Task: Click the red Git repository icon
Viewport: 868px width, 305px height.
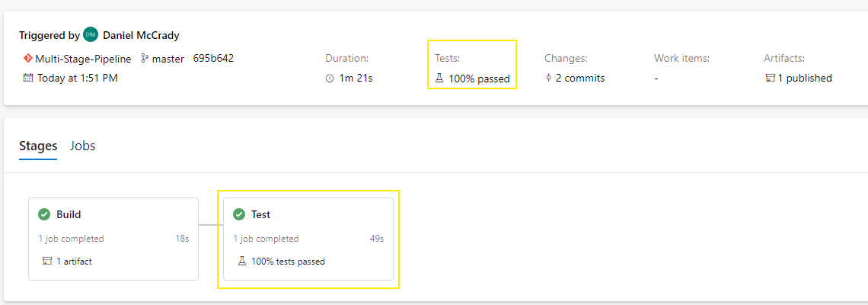Action: (x=27, y=58)
